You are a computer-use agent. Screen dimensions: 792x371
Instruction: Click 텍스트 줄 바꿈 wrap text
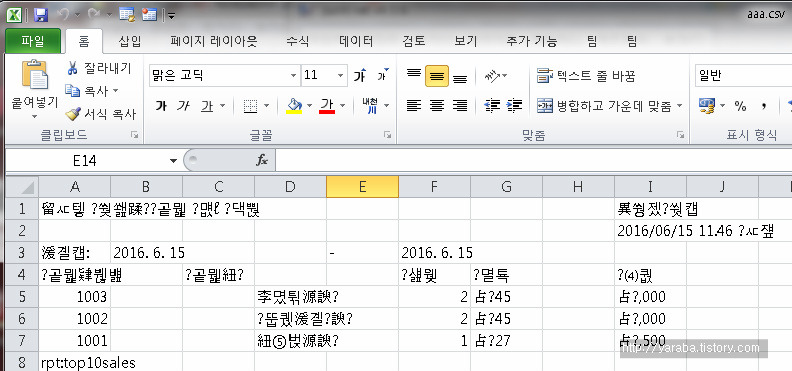coord(586,76)
